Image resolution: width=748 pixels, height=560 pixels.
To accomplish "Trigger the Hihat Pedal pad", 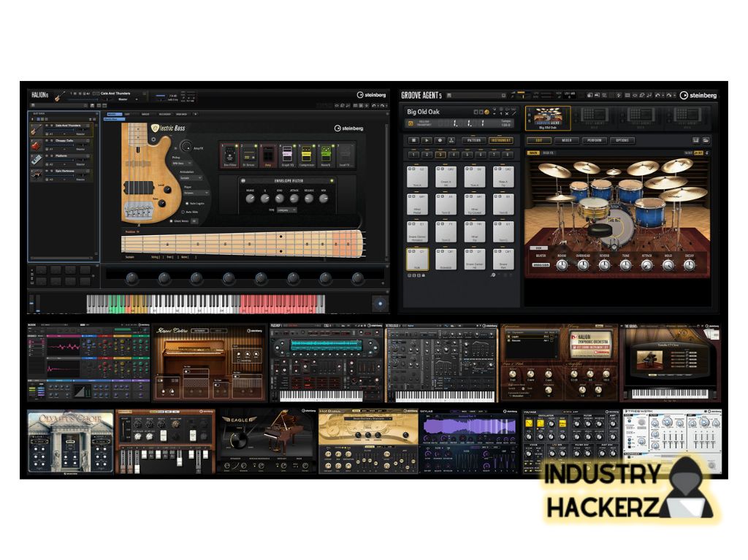I will click(417, 204).
